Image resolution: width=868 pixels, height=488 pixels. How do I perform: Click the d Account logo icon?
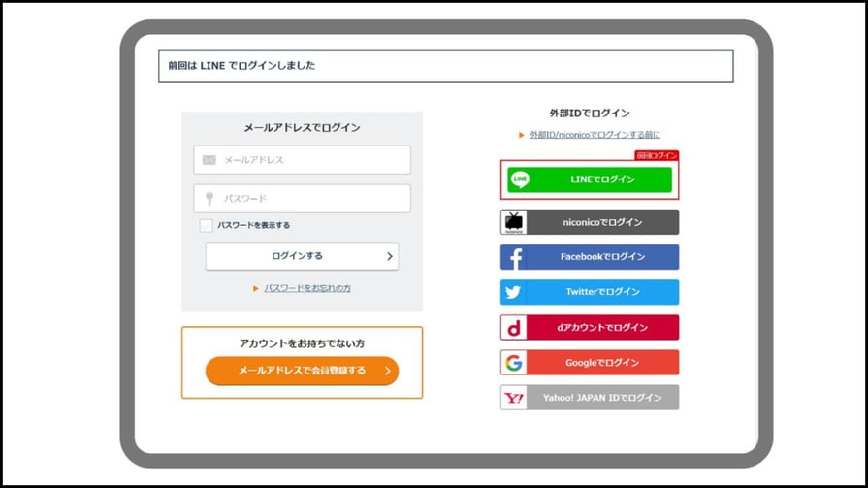[514, 327]
